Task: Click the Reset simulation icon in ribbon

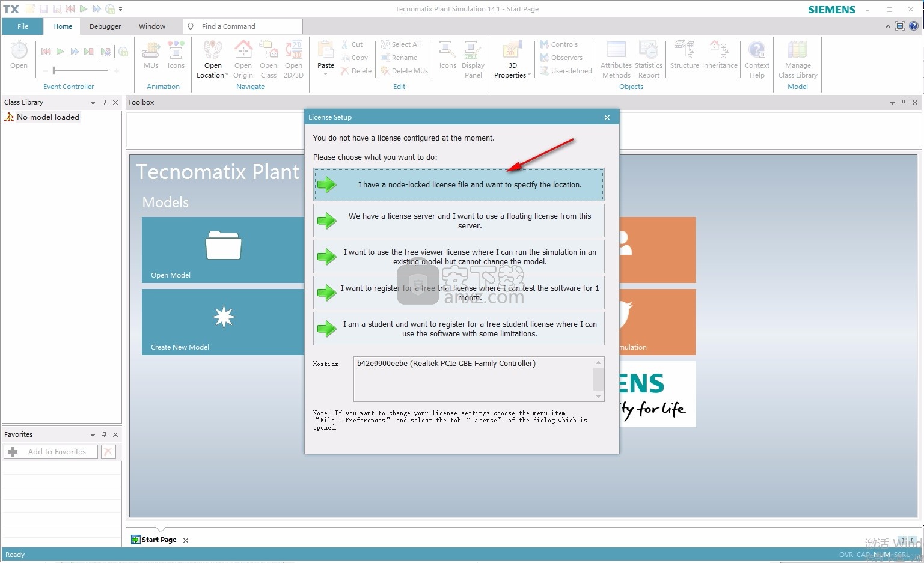Action: click(x=46, y=52)
